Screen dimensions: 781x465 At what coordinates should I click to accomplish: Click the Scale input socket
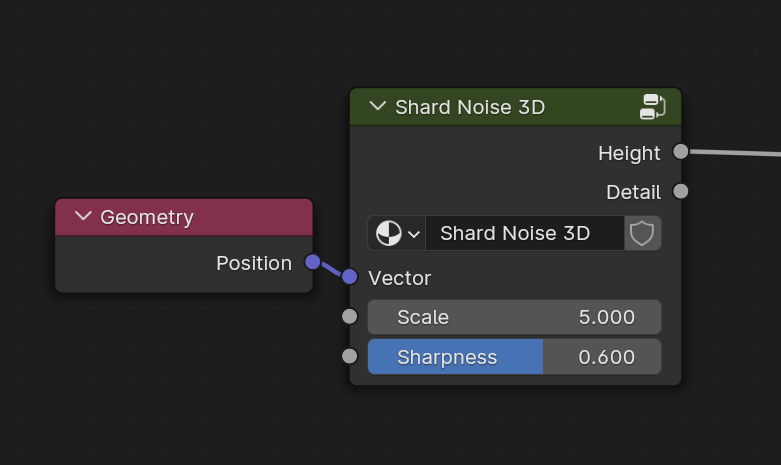point(349,317)
